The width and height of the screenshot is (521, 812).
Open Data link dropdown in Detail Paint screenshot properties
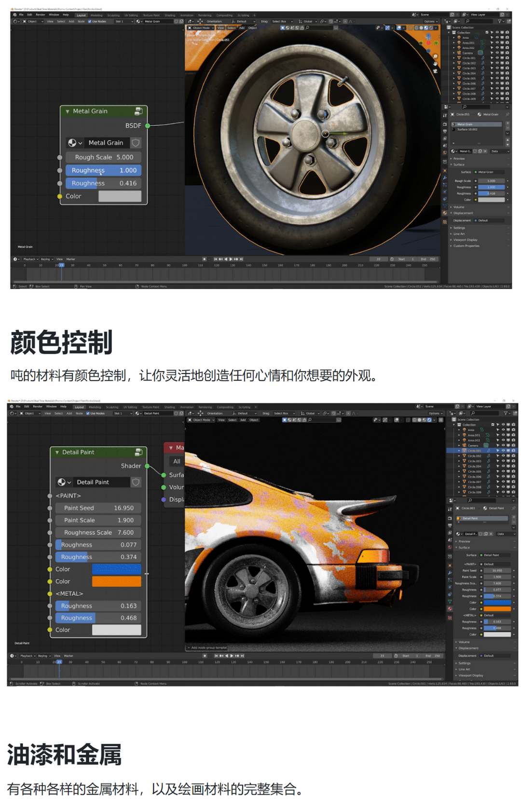506,534
